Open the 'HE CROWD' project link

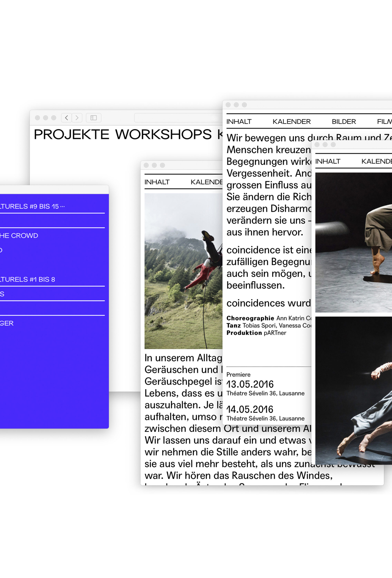point(19,235)
